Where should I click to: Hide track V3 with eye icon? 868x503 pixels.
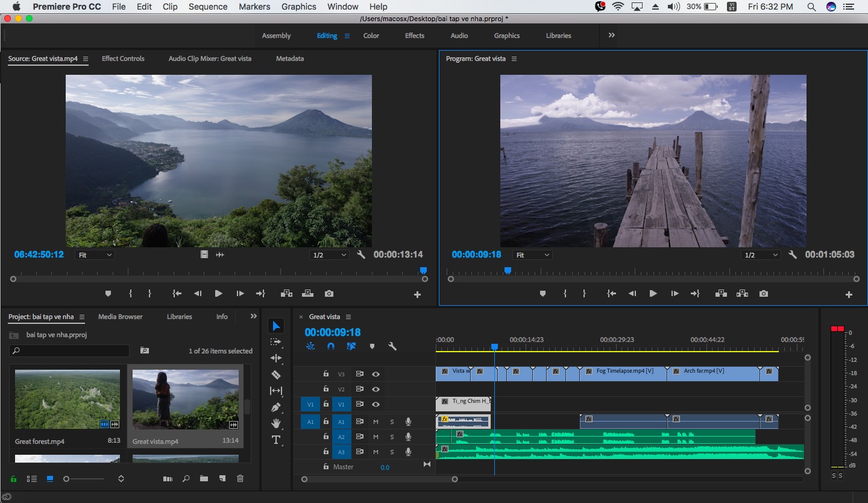tap(376, 374)
